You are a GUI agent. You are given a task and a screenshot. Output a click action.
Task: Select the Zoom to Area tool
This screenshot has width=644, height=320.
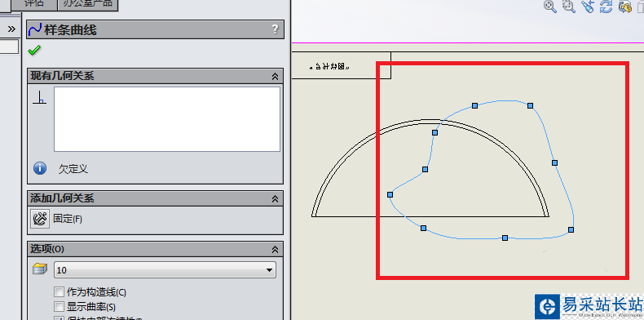(x=569, y=7)
